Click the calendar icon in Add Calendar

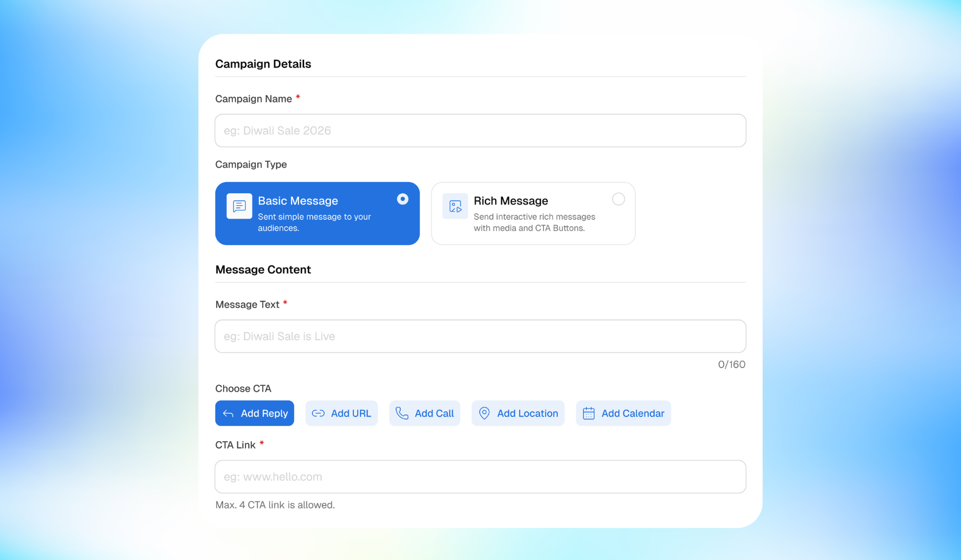(589, 413)
